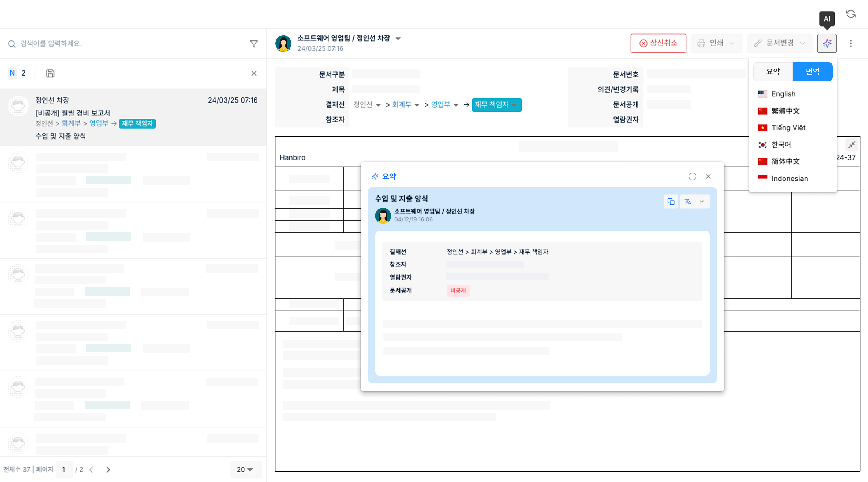The image size is (868, 482).
Task: Click the search input field
Action: click(128, 43)
